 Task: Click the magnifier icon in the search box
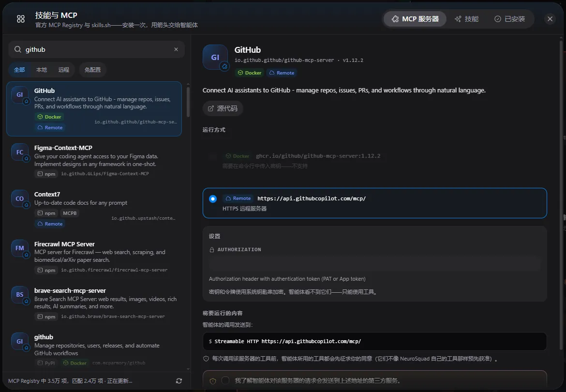coord(18,49)
